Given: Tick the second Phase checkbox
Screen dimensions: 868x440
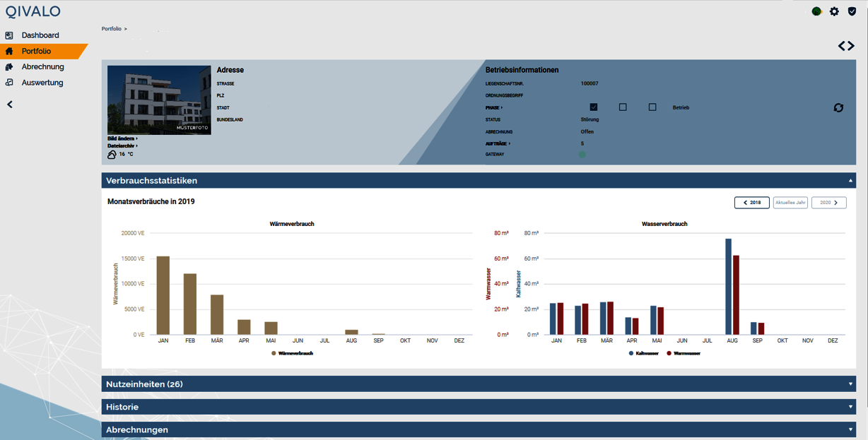Looking at the screenshot, I should [623, 107].
